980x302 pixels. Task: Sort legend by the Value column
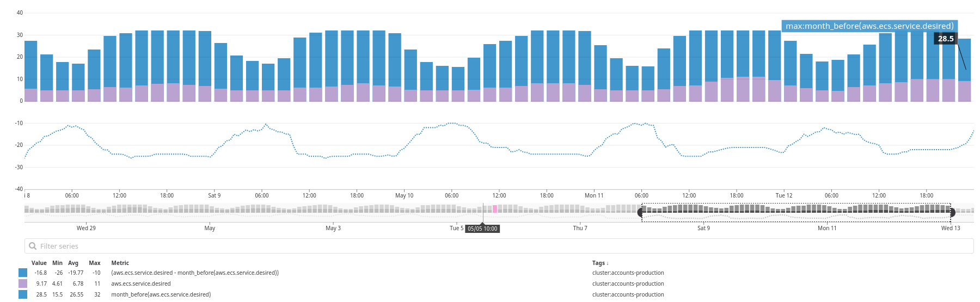coord(39,263)
